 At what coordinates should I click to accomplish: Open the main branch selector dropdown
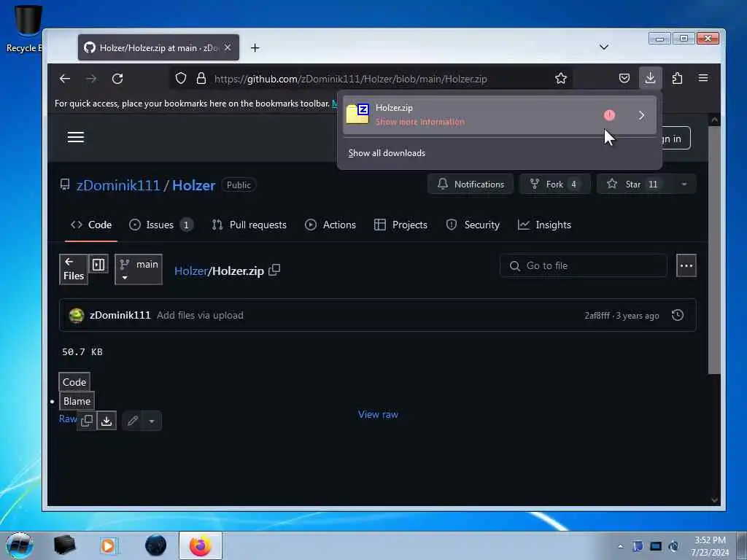[x=139, y=269]
